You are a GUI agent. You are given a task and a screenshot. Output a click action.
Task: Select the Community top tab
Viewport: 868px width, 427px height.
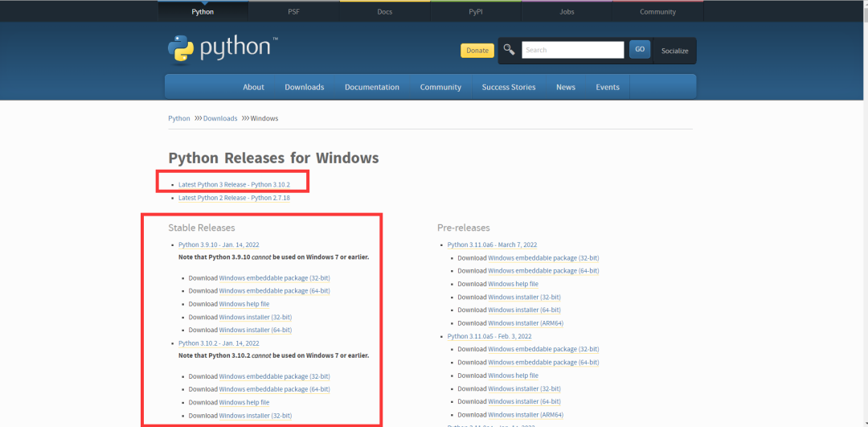657,11
